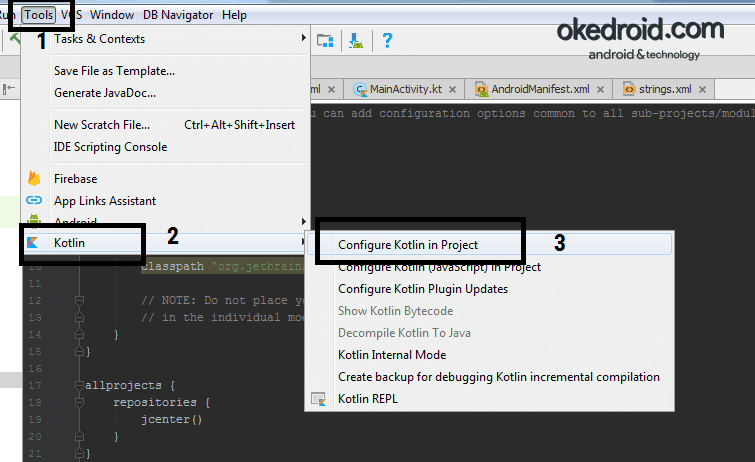
Task: Open SDK Manager download-Android icon
Action: pyautogui.click(x=356, y=40)
